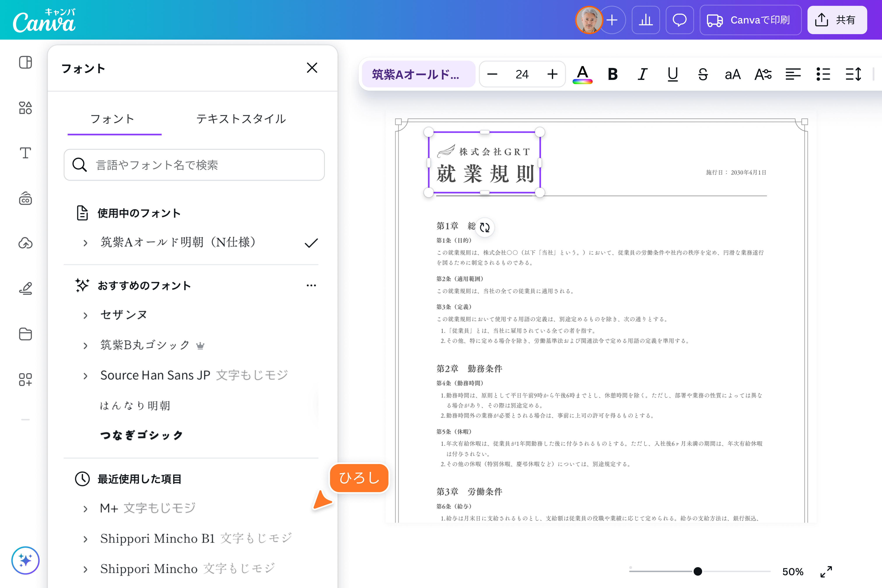882x588 pixels.
Task: Click the 施行日：2030年4月1日 text
Action: click(736, 173)
